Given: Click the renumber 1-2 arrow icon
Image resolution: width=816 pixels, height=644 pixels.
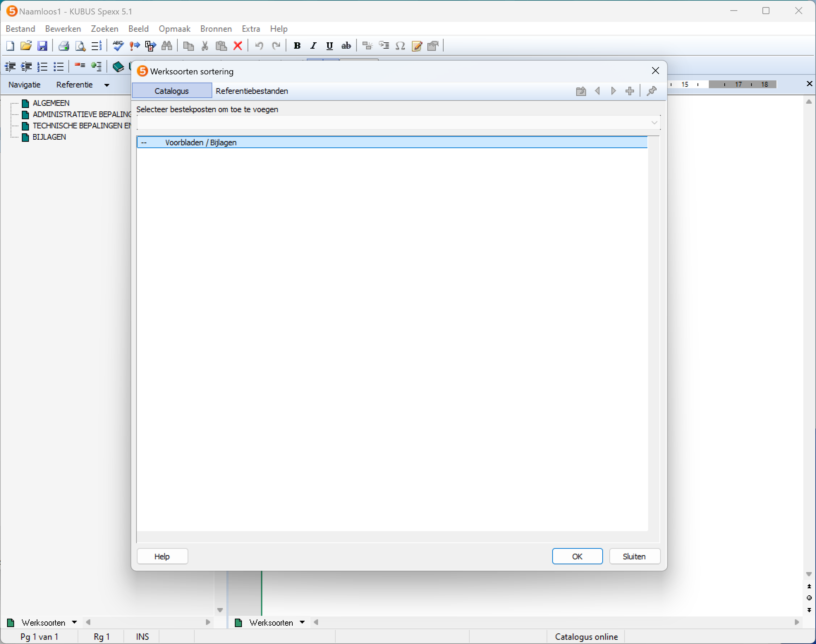Looking at the screenshot, I should [x=151, y=45].
